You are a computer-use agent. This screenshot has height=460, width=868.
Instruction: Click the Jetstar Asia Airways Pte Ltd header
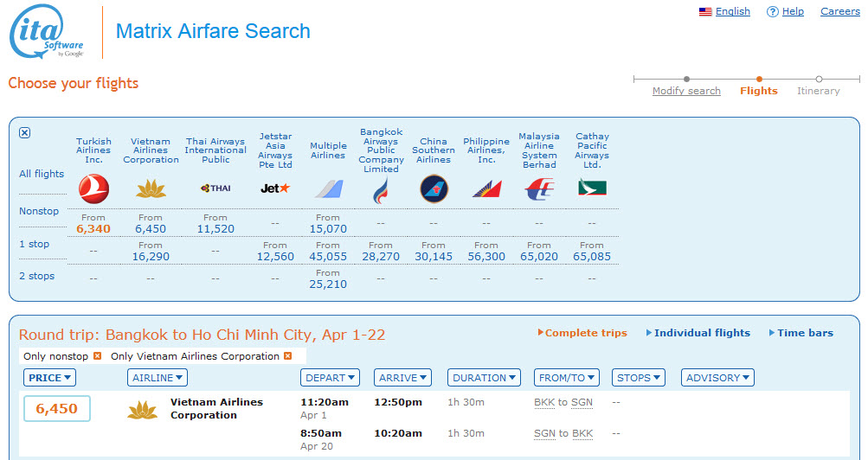[x=275, y=150]
